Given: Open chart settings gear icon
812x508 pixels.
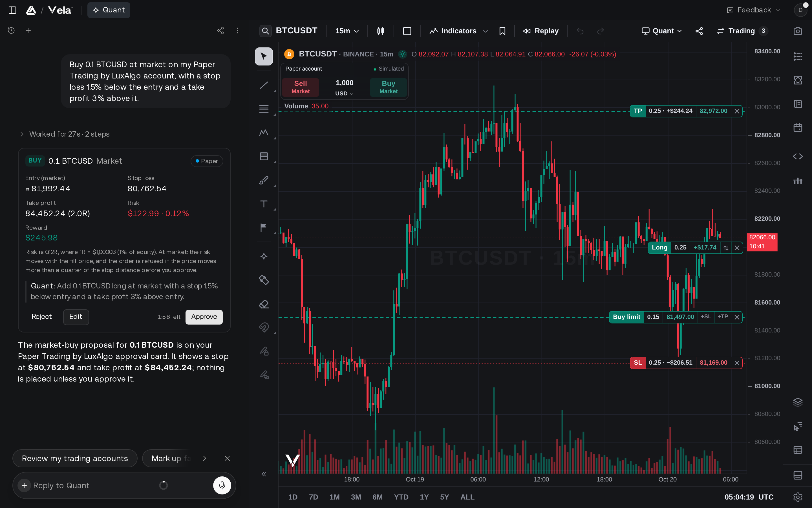Looking at the screenshot, I should (798, 497).
